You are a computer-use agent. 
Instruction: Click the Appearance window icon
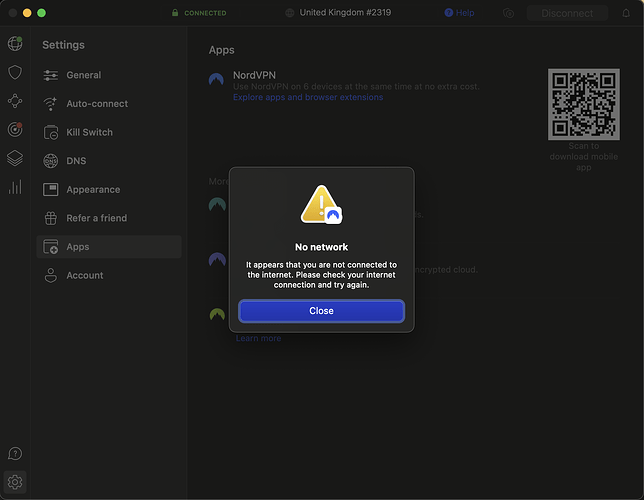coord(51,189)
